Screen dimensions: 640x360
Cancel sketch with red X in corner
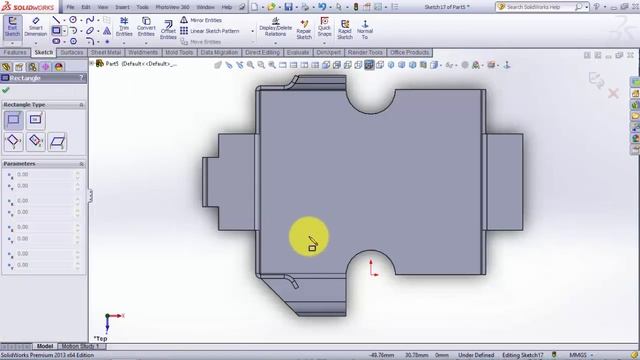tap(613, 93)
